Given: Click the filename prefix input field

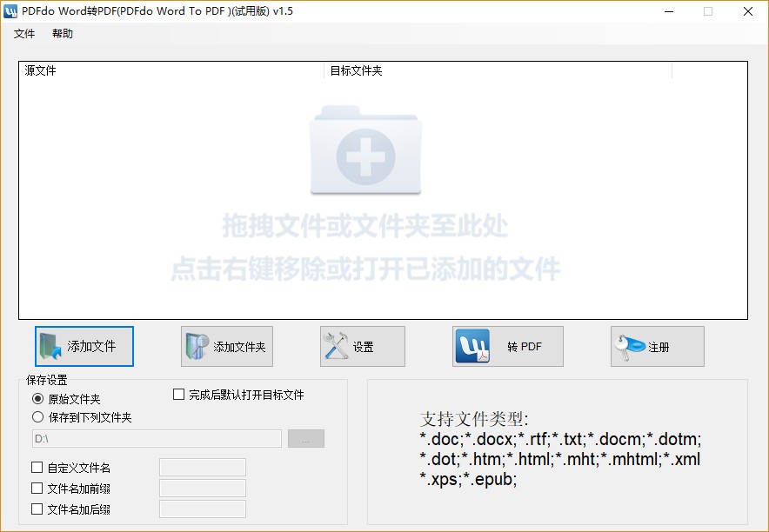Looking at the screenshot, I should click(203, 488).
